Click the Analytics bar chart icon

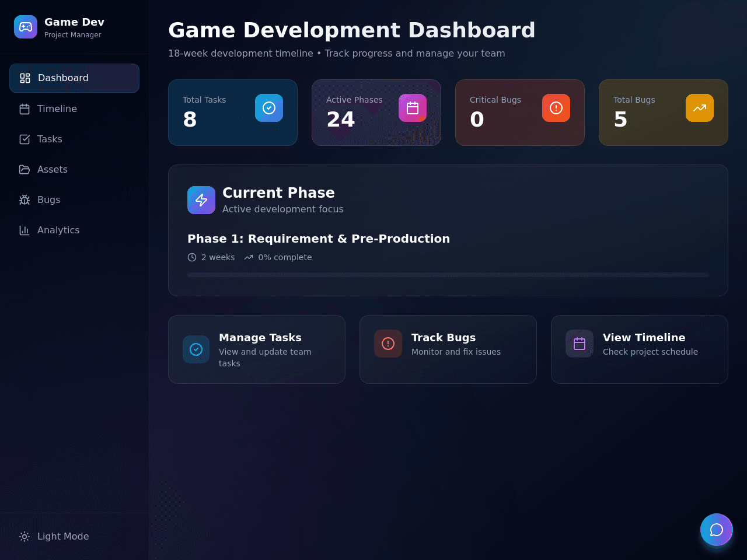coord(25,230)
